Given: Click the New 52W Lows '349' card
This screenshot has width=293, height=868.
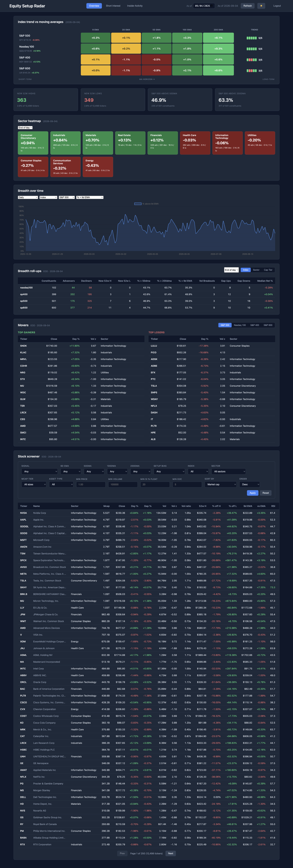Looking at the screenshot, I should point(113,100).
